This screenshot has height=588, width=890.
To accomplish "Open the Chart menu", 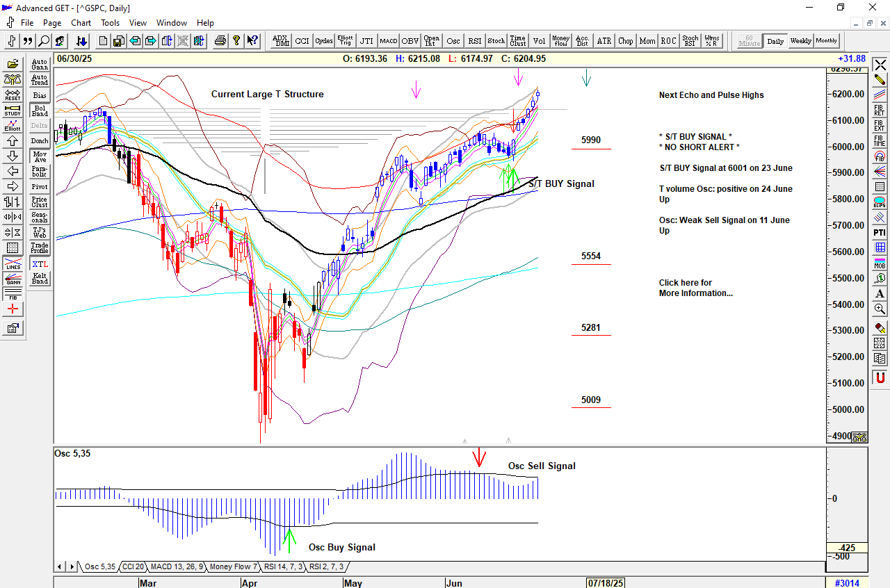I will (81, 23).
